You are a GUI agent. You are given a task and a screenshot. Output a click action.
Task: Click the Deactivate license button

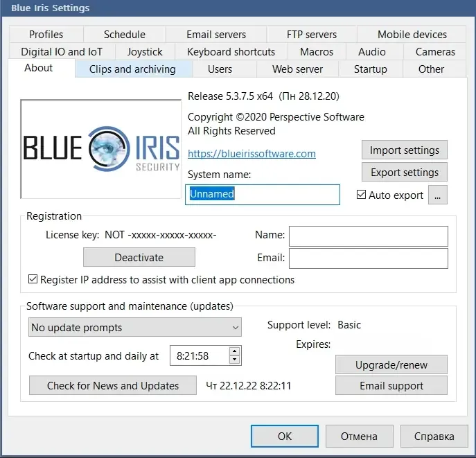pos(139,257)
